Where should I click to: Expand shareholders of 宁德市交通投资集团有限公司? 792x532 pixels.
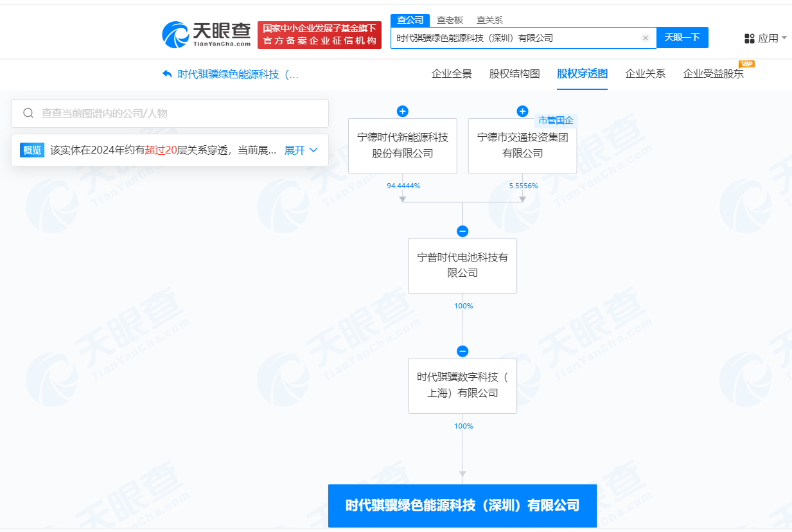pos(522,111)
